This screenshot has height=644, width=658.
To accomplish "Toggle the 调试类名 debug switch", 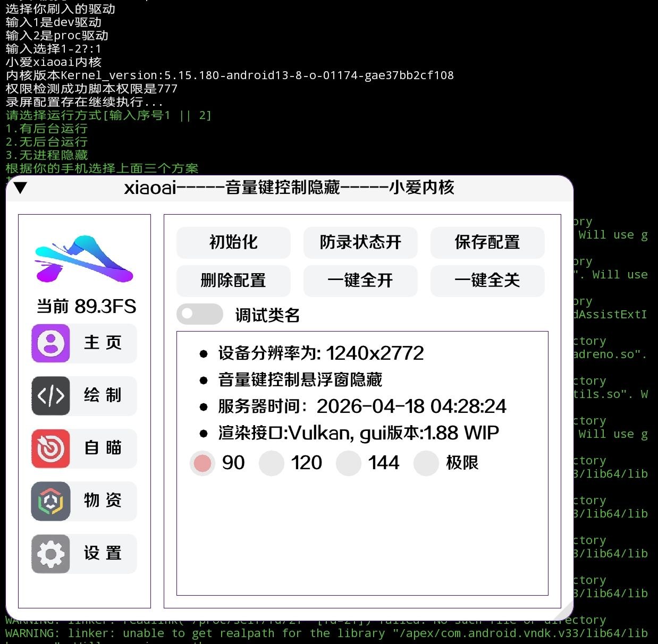I will [200, 314].
